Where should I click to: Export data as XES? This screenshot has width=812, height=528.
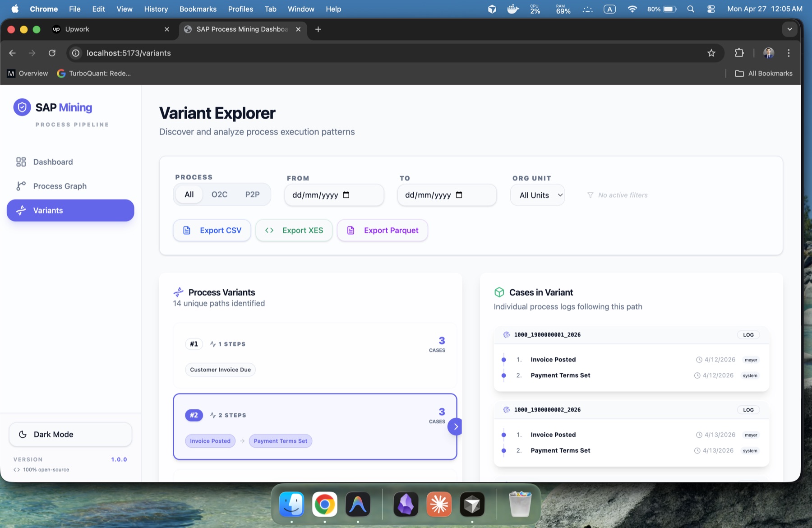(294, 230)
